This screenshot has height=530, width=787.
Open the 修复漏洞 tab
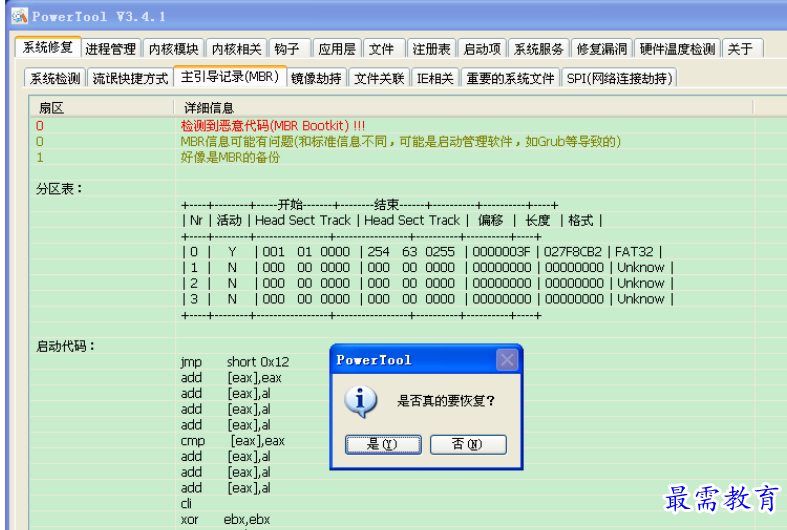coord(601,49)
